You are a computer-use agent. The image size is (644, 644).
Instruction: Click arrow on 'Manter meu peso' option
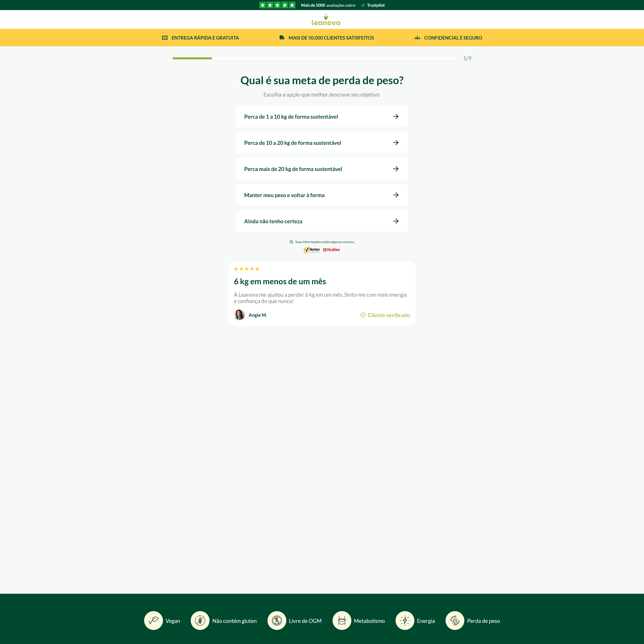click(396, 195)
